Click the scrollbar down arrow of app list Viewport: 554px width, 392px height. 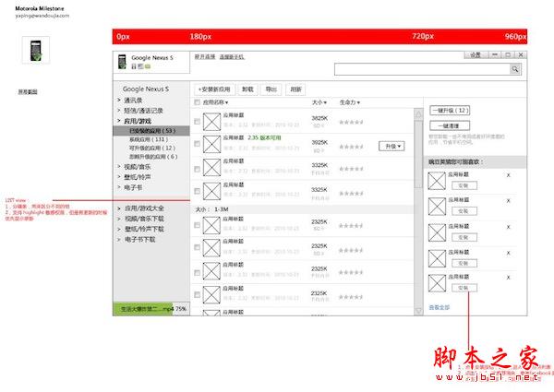tap(418, 311)
